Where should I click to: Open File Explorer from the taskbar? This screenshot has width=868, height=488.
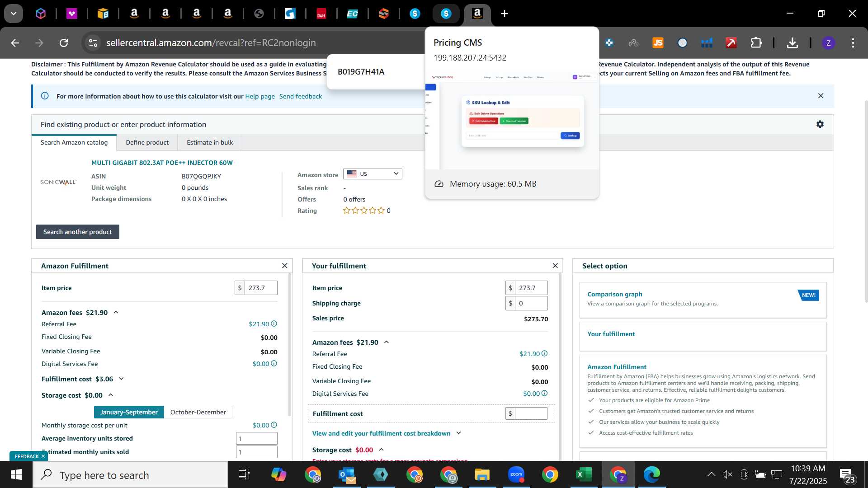tap(482, 475)
